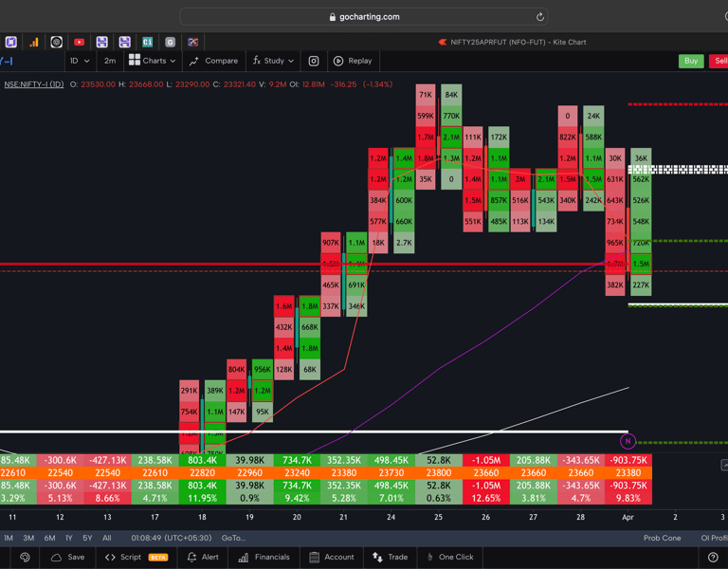Open the purple square bookmark icon

[x=11, y=43]
